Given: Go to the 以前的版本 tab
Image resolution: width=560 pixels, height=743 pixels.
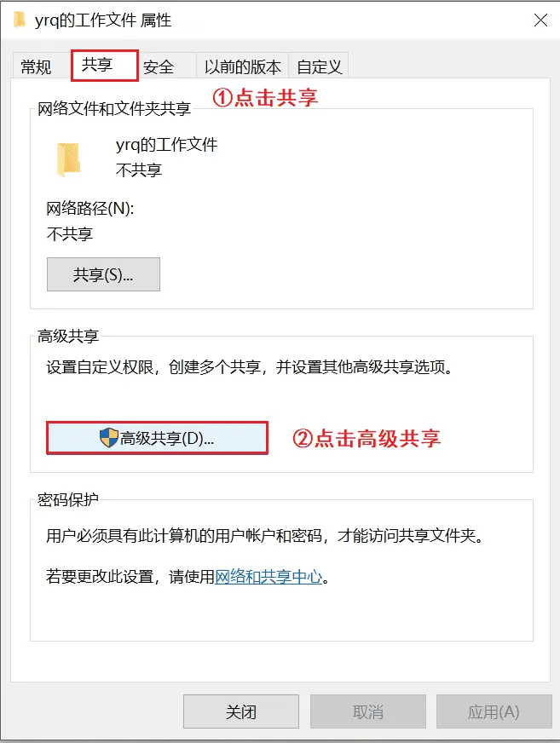Looking at the screenshot, I should [242, 66].
